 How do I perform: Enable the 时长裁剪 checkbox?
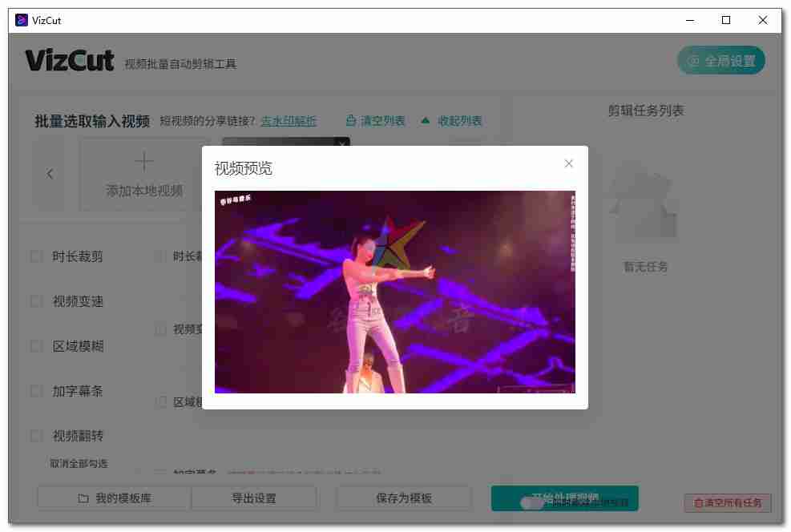click(36, 256)
